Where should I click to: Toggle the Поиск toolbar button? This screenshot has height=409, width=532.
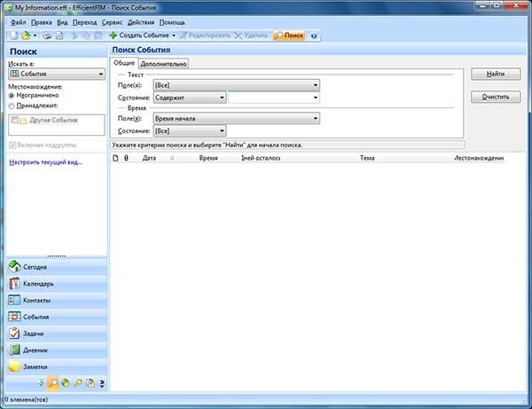pos(289,35)
